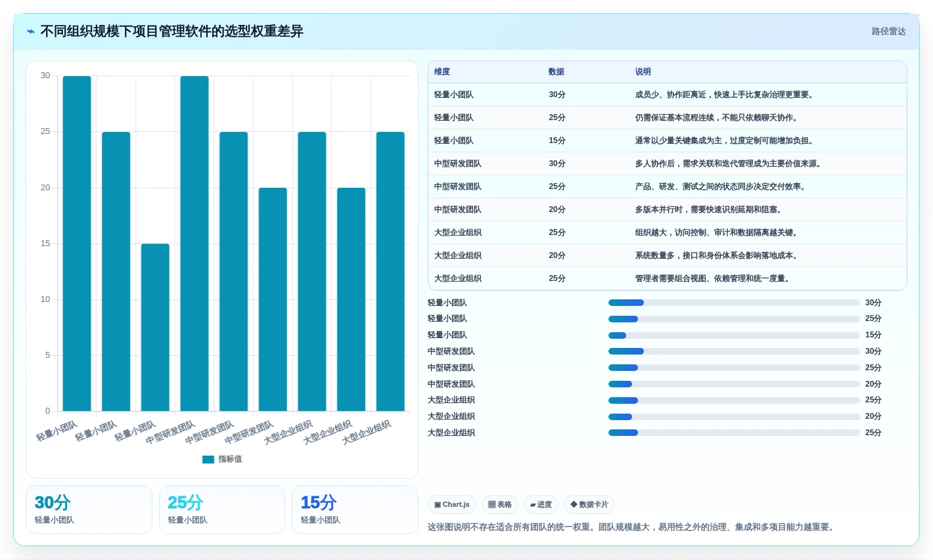Select the cell 系统数量多，接口和身份体系会影响落地成本。
Screen dimensions: 933x560
coord(717,256)
